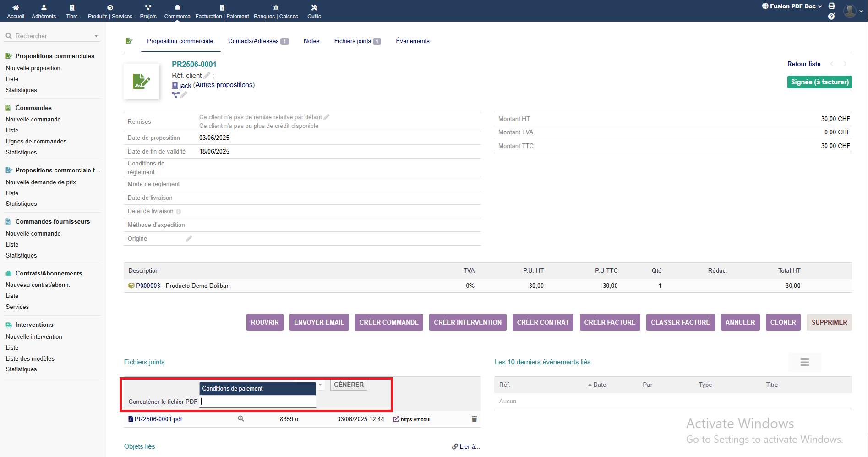Click the pencil icon next to Réf. client
Image resolution: width=868 pixels, height=457 pixels.
pyautogui.click(x=207, y=76)
